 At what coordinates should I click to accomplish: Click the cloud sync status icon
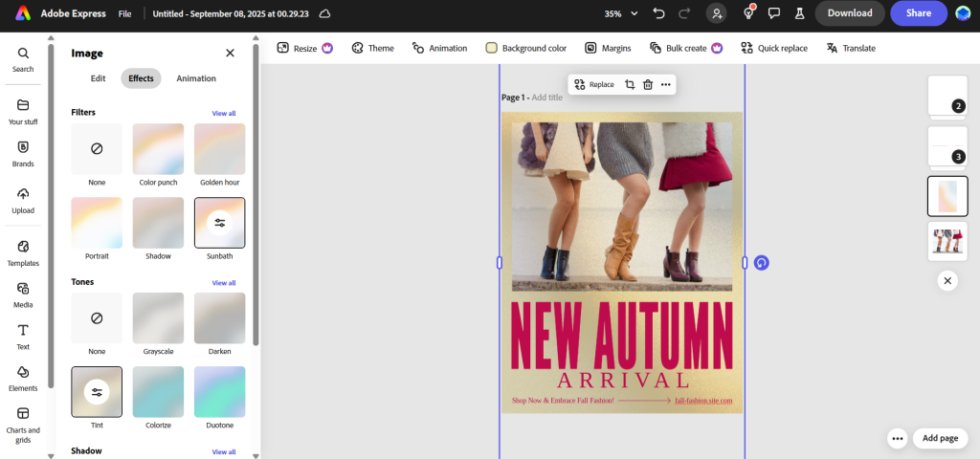[x=324, y=13]
